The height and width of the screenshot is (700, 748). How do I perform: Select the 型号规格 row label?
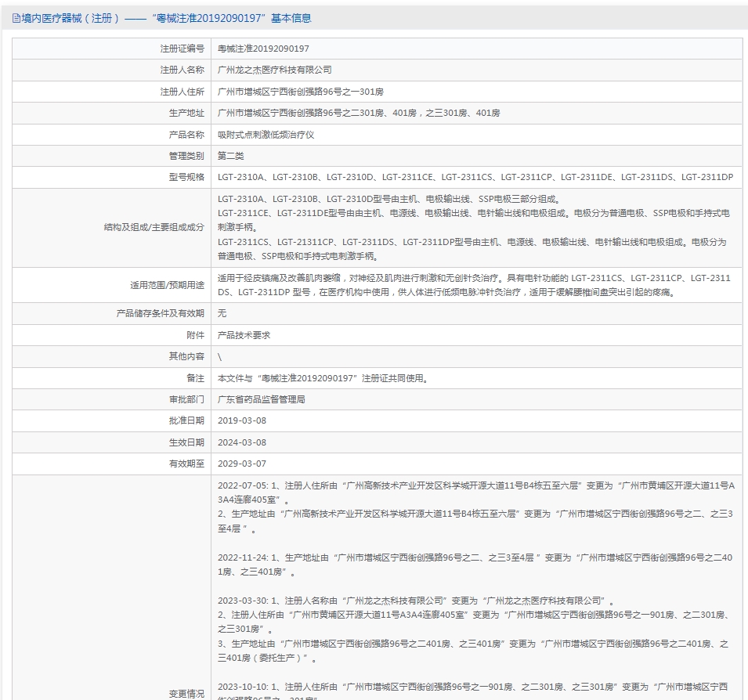[186, 177]
